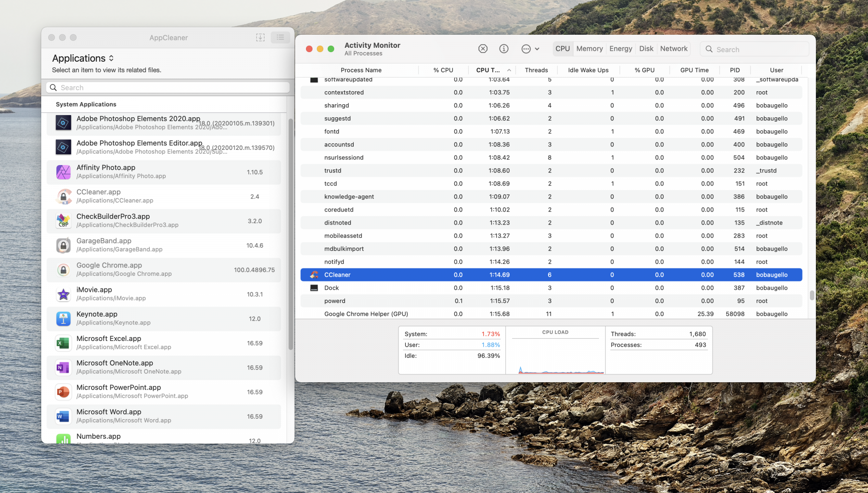
Task: Click the Microsoft Word app icon
Action: 63,417
